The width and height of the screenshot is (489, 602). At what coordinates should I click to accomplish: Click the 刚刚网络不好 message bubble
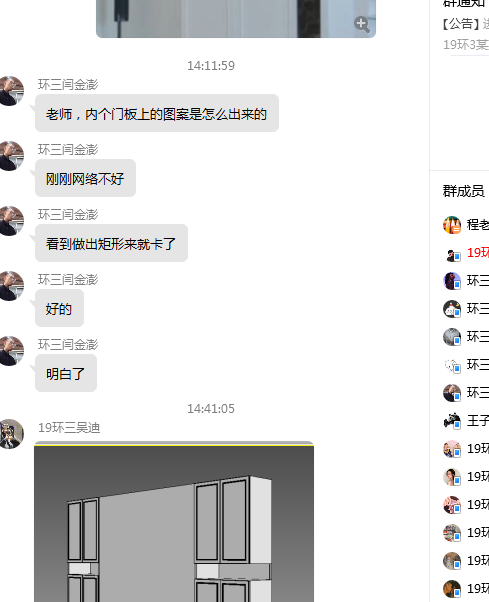pyautogui.click(x=85, y=178)
